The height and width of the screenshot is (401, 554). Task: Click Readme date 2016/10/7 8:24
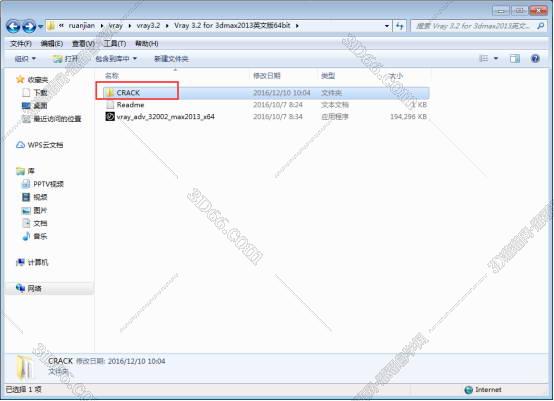coord(278,105)
